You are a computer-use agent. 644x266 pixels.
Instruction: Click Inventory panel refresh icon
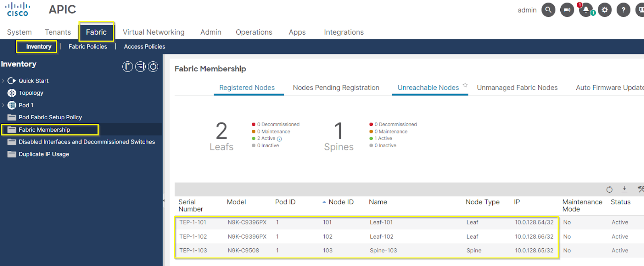pyautogui.click(x=153, y=66)
